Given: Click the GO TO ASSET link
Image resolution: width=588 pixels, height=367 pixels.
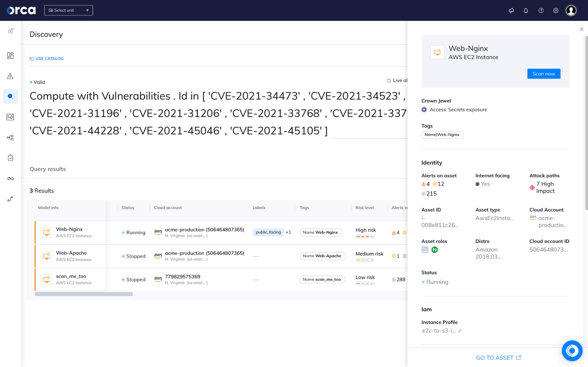Looking at the screenshot, I should pyautogui.click(x=498, y=357).
